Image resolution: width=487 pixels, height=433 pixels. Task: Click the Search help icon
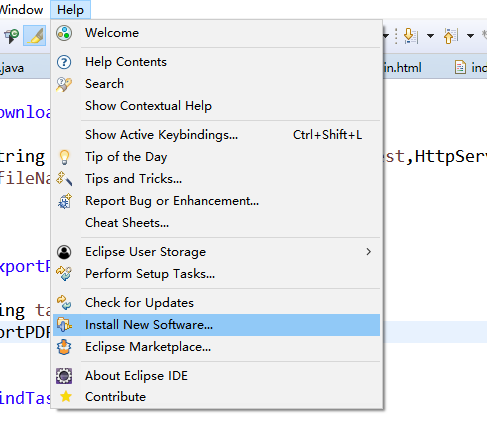(64, 84)
